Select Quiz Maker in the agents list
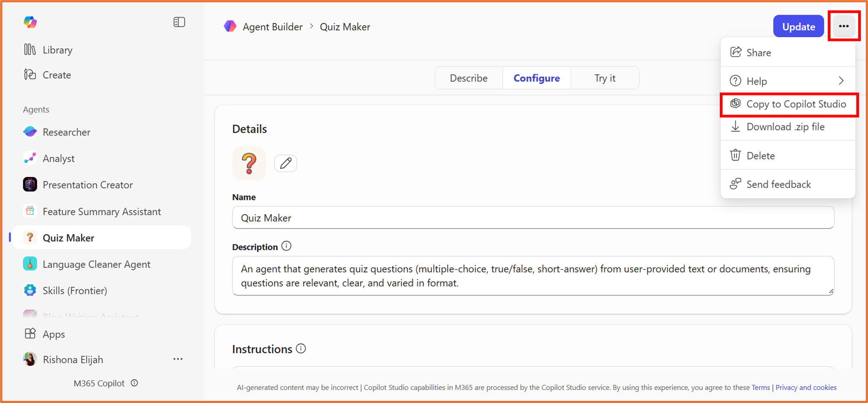This screenshot has width=868, height=403. tap(101, 238)
